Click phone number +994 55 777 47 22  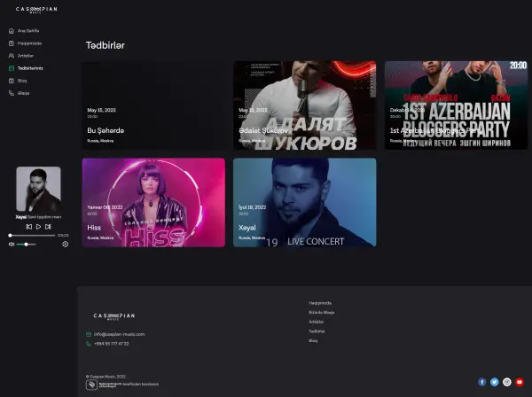[x=112, y=344]
